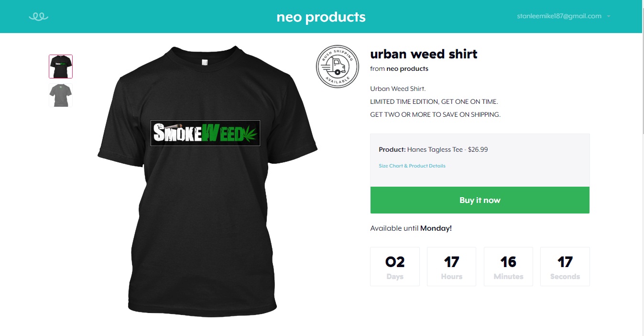Click the large black t-shirt image
Viewport: 644px width, 336px height.
(x=207, y=181)
